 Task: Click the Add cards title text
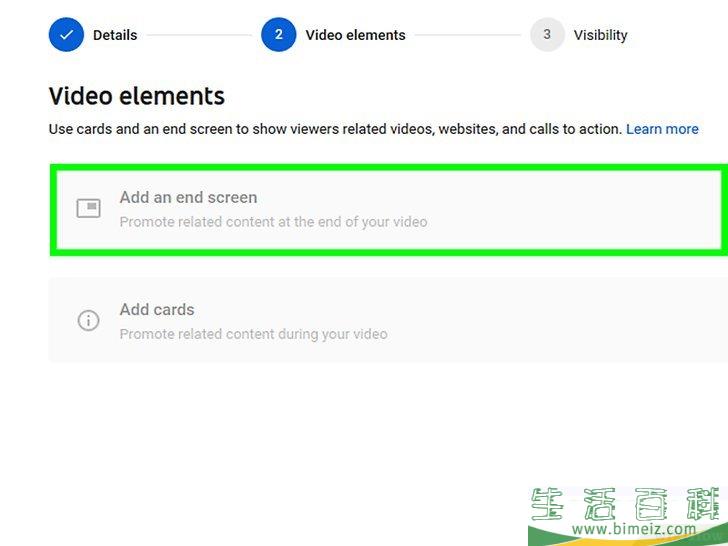157,310
